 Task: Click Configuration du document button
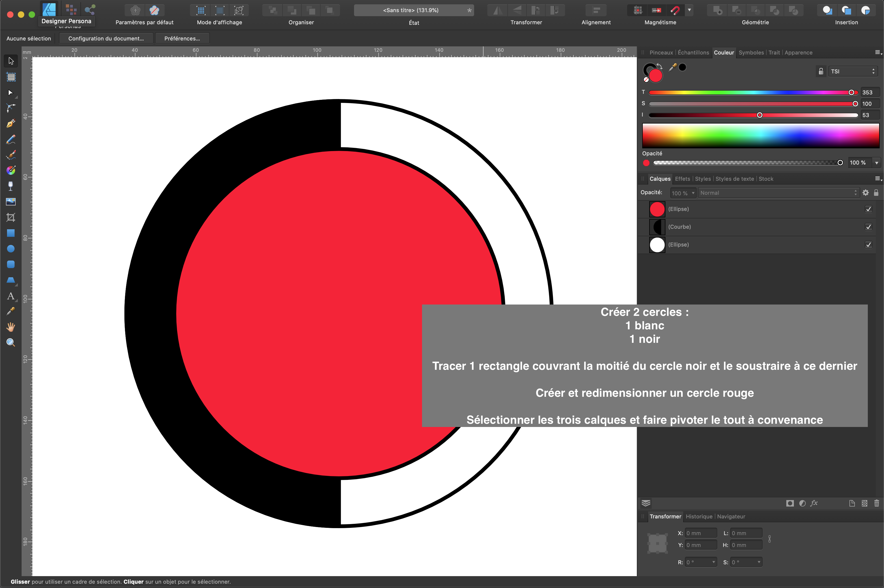click(x=106, y=38)
